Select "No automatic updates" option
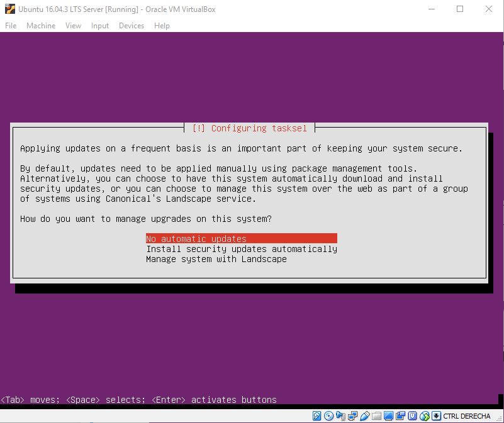The width and height of the screenshot is (504, 423). click(196, 239)
